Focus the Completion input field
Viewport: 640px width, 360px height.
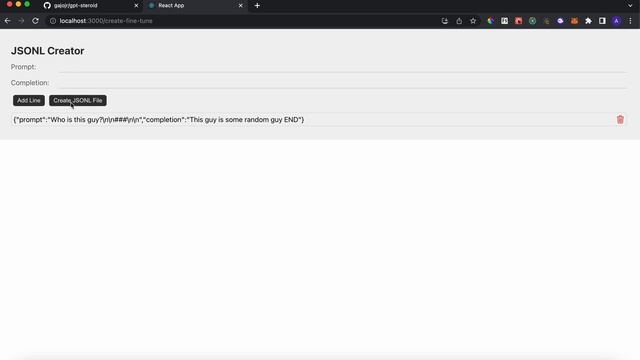(343, 83)
